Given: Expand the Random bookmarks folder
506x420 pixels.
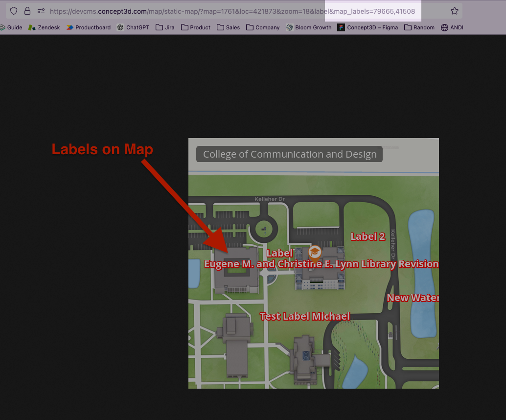Looking at the screenshot, I should [x=419, y=27].
